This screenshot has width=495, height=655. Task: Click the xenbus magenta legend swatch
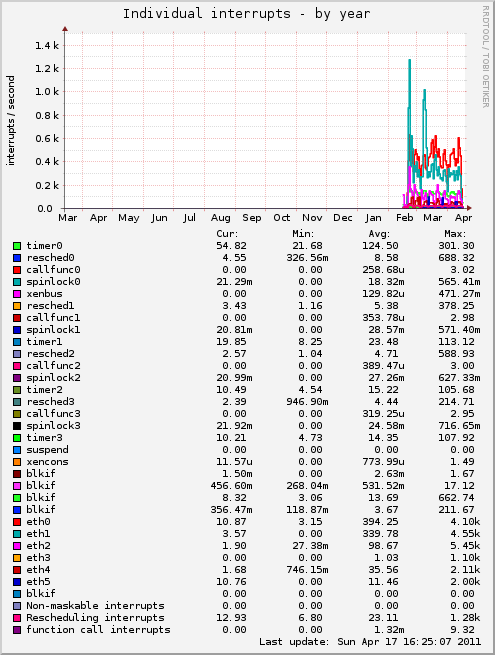click(17, 294)
